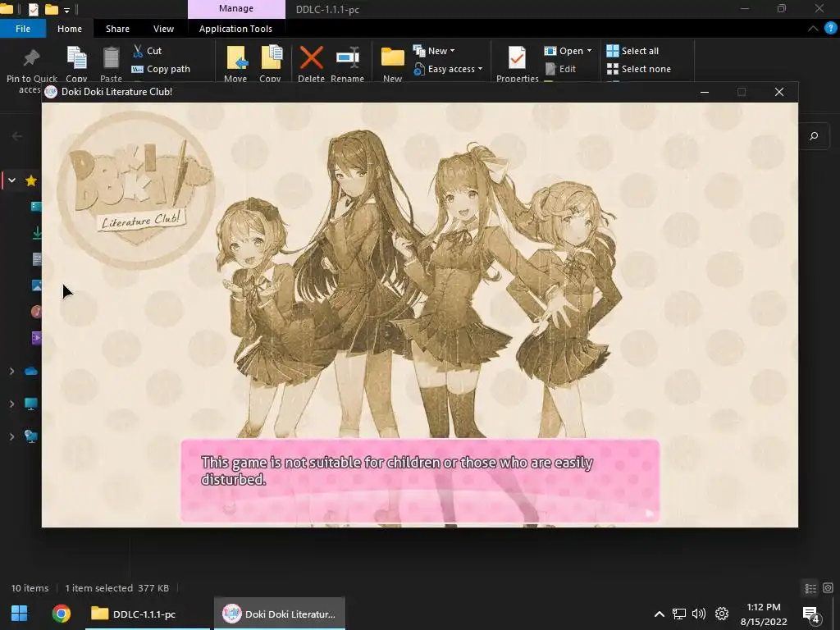Screen dimensions: 840x630
Task: Click the Back navigation arrow
Action: 17,136
